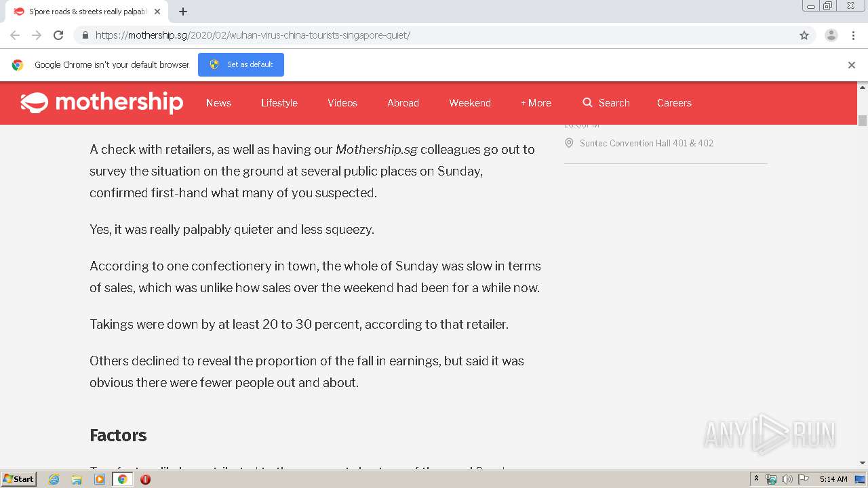Screen dimensions: 868x488
Task: Close the S'pore roads & streets tab
Action: 157,12
